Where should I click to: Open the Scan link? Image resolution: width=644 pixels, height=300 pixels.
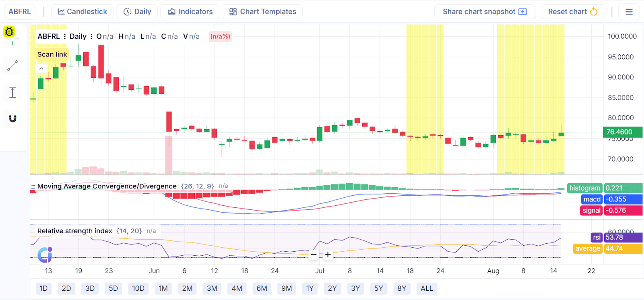52,54
